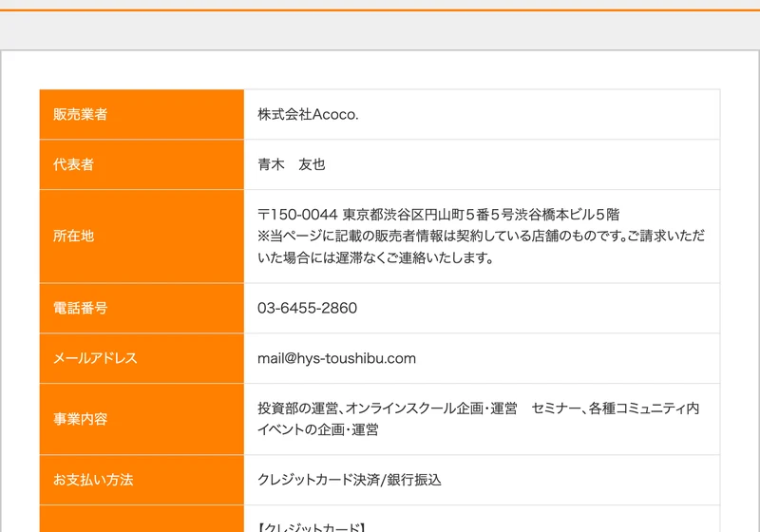Click the text 投資部の運営、オンラインスクール企画・運営

(x=388, y=408)
